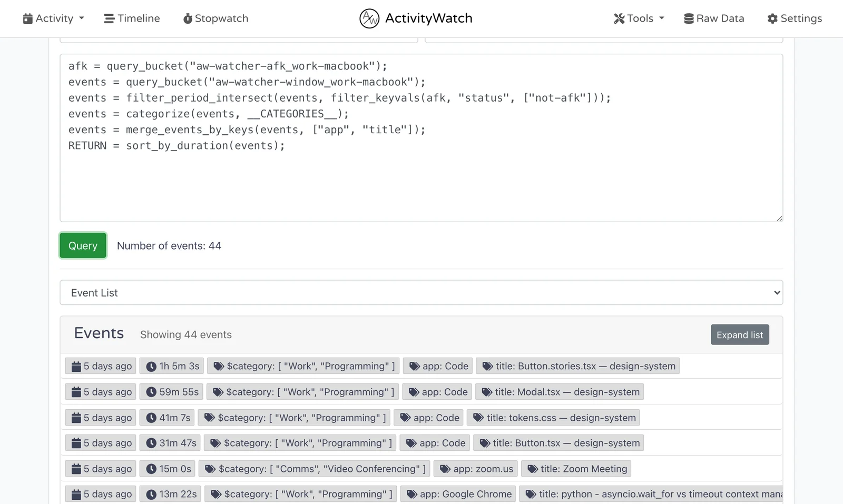The height and width of the screenshot is (504, 843).
Task: Click the 41m 7s duration badge
Action: click(x=167, y=418)
